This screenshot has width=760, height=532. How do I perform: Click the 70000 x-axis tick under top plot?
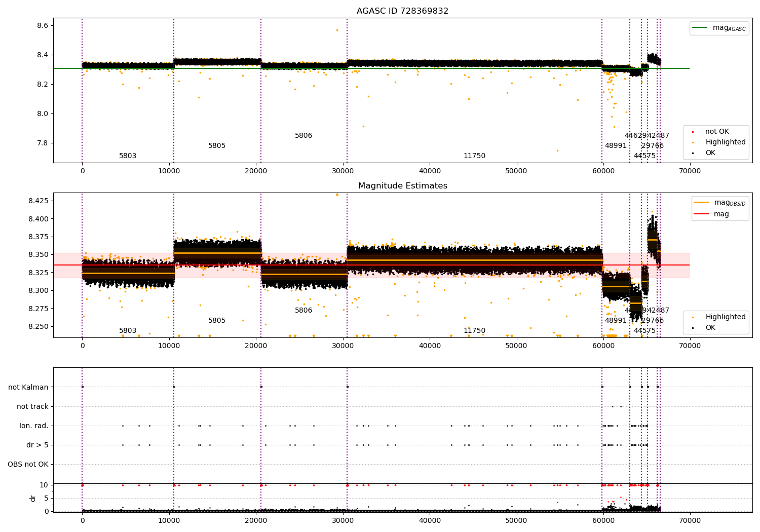[690, 171]
